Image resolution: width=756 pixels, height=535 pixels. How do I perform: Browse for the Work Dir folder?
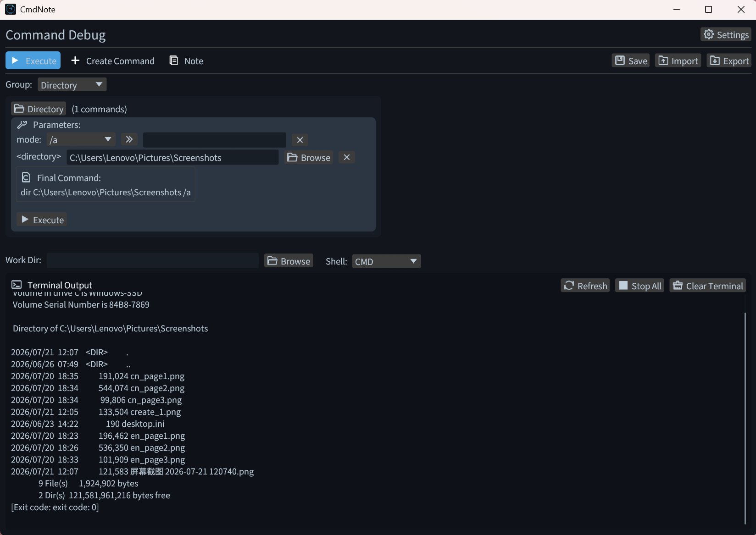click(x=289, y=261)
